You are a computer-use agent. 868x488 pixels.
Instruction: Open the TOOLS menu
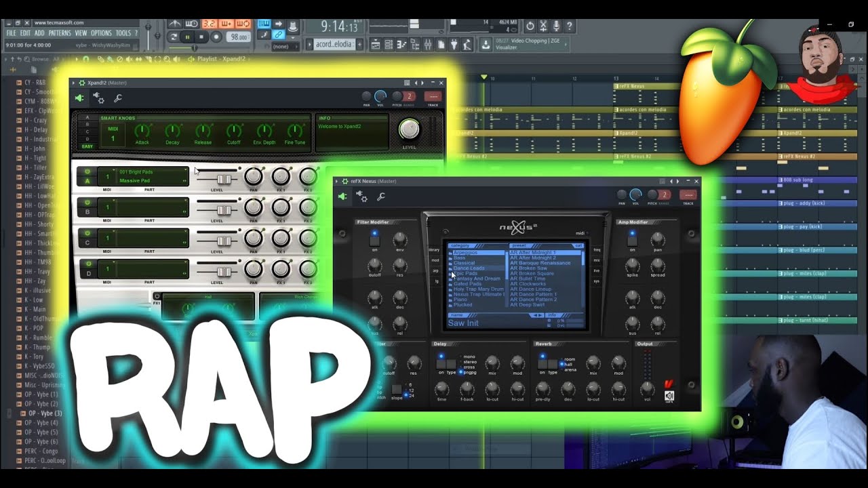point(123,33)
